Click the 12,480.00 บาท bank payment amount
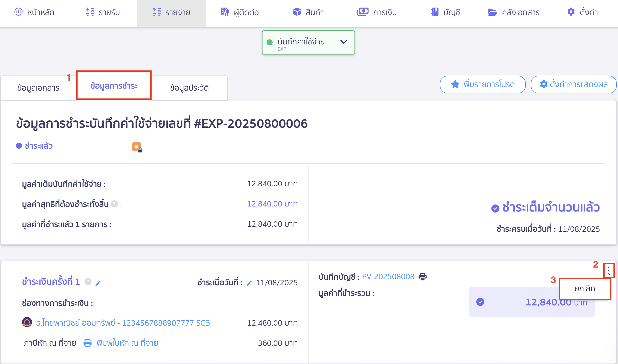 click(272, 323)
